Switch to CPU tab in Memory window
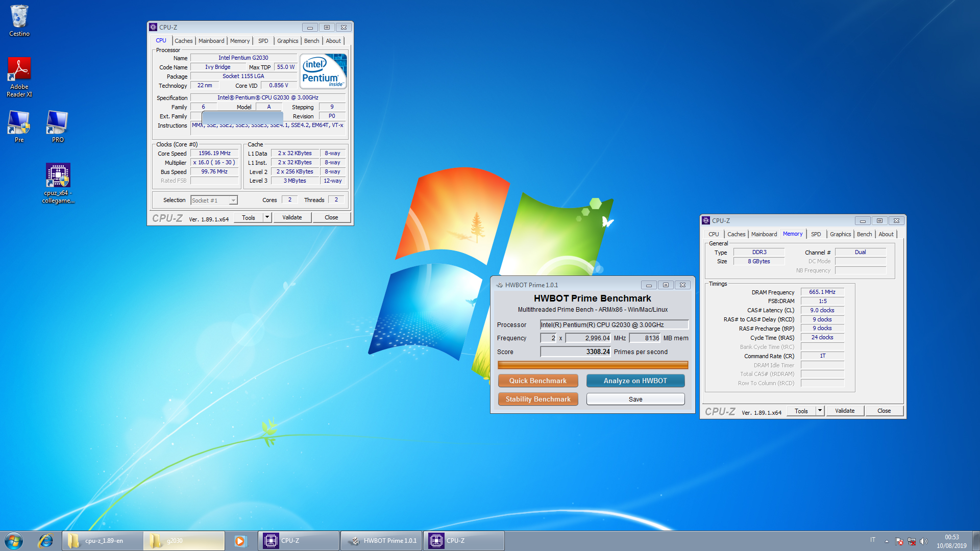The height and width of the screenshot is (551, 980). (x=714, y=234)
